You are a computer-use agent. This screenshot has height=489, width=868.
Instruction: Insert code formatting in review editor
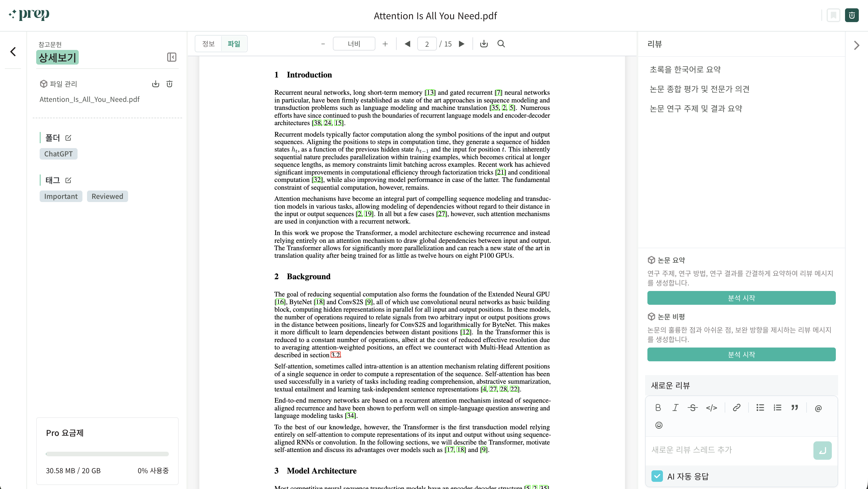[x=711, y=408]
